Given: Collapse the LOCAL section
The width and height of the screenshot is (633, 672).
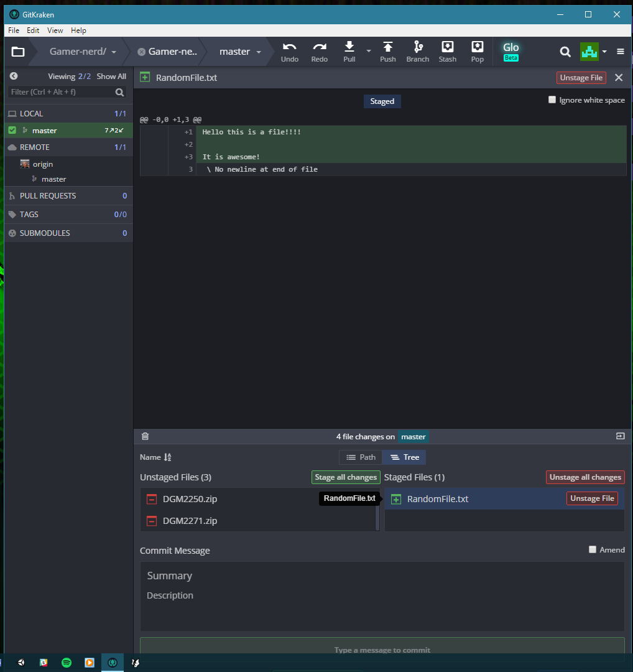Looking at the screenshot, I should [x=68, y=114].
